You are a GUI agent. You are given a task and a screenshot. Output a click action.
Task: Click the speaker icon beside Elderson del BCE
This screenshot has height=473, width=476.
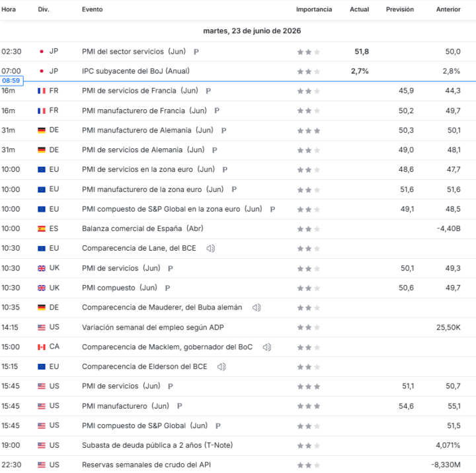click(221, 366)
